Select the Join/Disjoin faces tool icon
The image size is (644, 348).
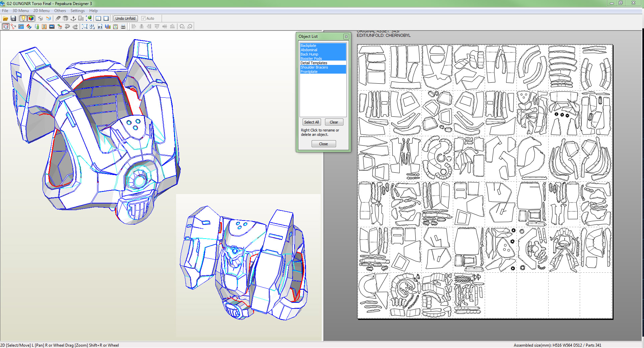[x=13, y=26]
